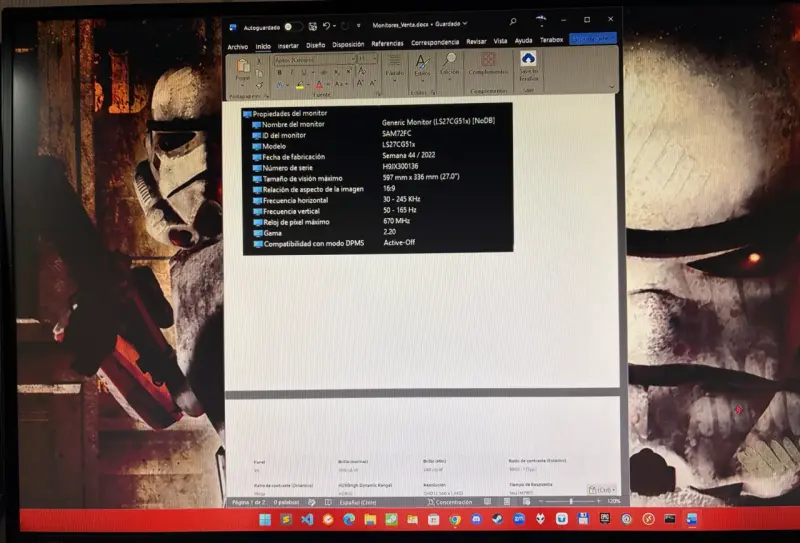Image resolution: width=800 pixels, height=543 pixels.
Task: Click the Complementos add-ins button
Action: click(x=488, y=65)
